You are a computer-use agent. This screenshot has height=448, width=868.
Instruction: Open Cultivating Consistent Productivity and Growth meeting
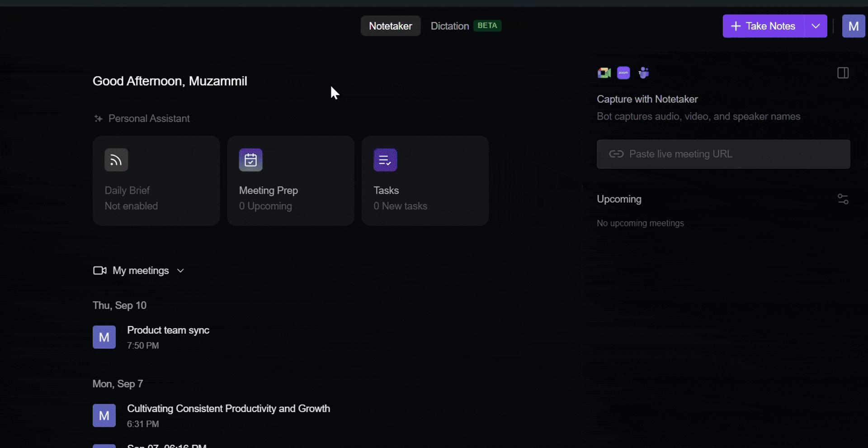tap(228, 408)
